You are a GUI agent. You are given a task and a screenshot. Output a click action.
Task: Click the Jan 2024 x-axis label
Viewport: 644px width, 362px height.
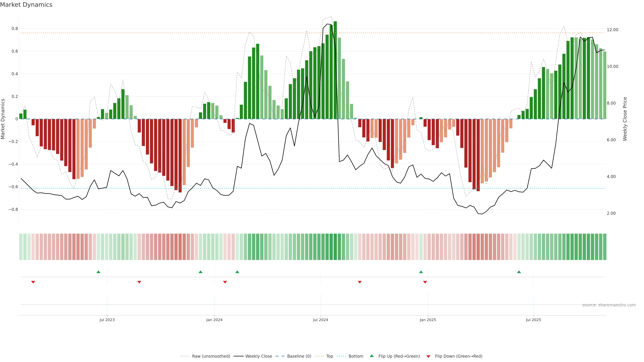click(x=214, y=320)
